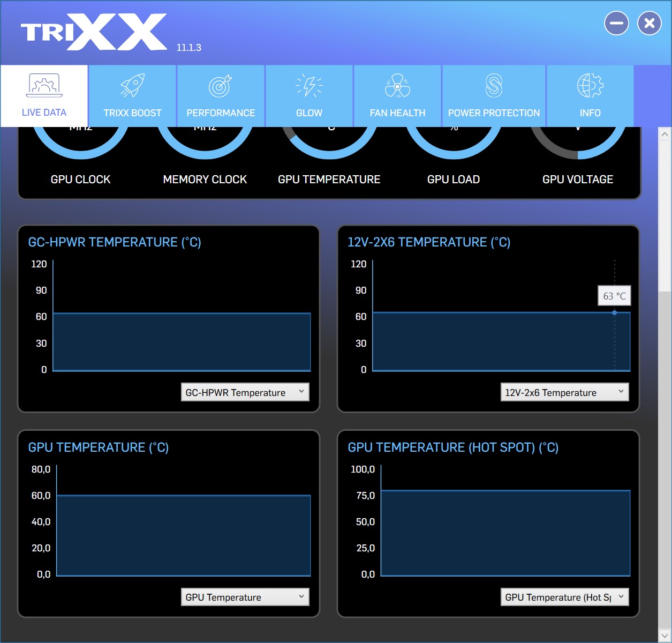The width and height of the screenshot is (672, 643).
Task: Click the GC-HPWR temperature graph area
Action: click(182, 316)
